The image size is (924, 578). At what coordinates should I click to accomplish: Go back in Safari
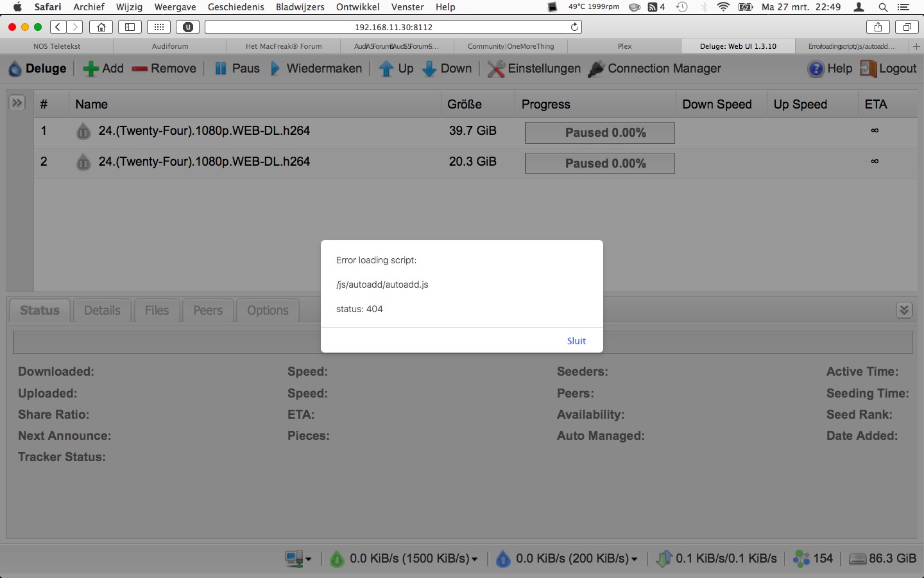tap(58, 27)
